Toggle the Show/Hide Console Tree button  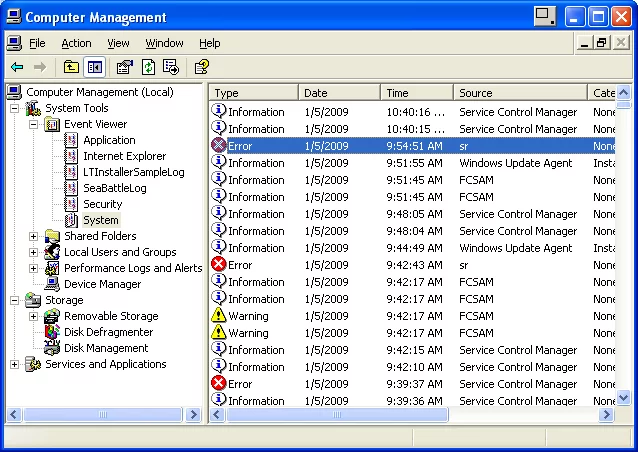click(x=95, y=67)
